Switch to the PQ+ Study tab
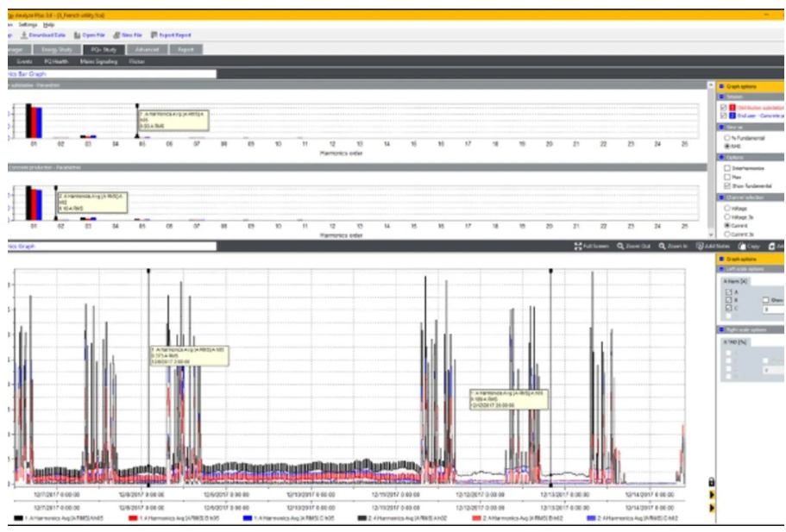 click(104, 49)
